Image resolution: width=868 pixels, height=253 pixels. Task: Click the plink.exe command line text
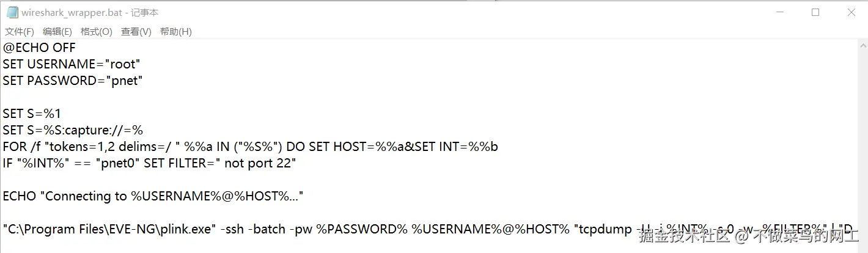[306, 229]
